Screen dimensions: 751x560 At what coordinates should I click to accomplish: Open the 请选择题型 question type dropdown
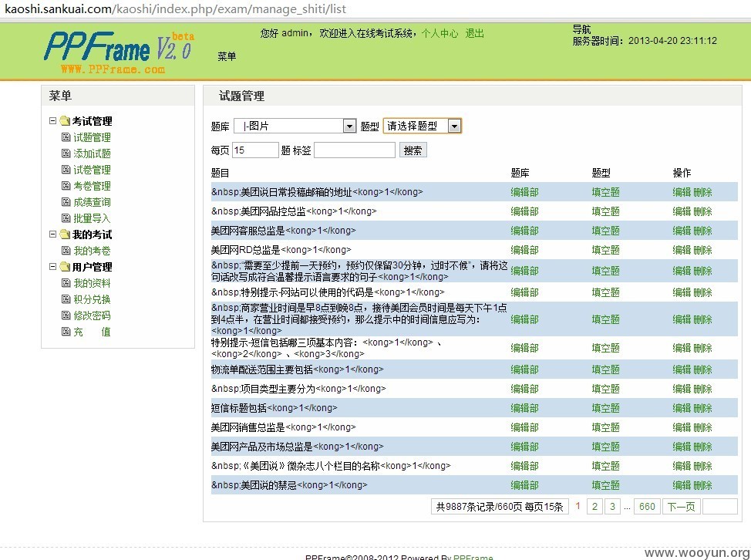(x=422, y=126)
